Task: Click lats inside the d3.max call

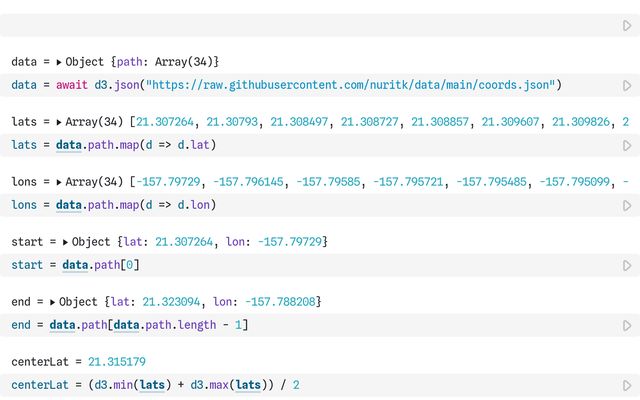Action: [247, 385]
